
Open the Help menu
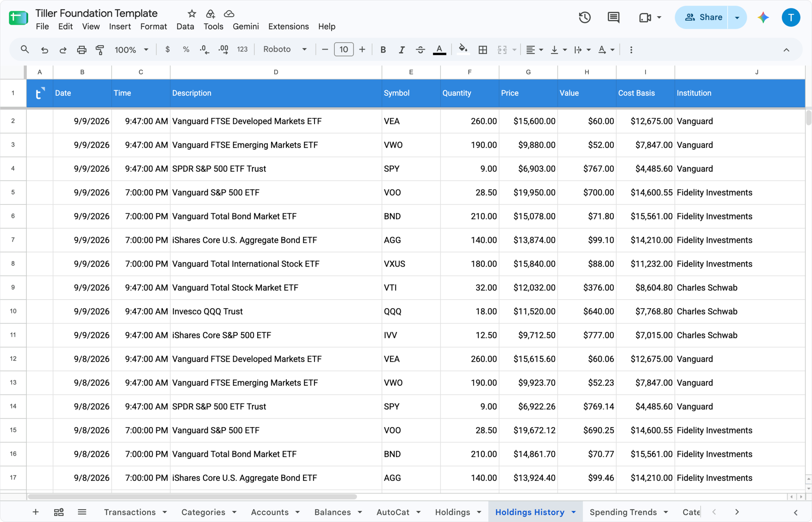326,26
